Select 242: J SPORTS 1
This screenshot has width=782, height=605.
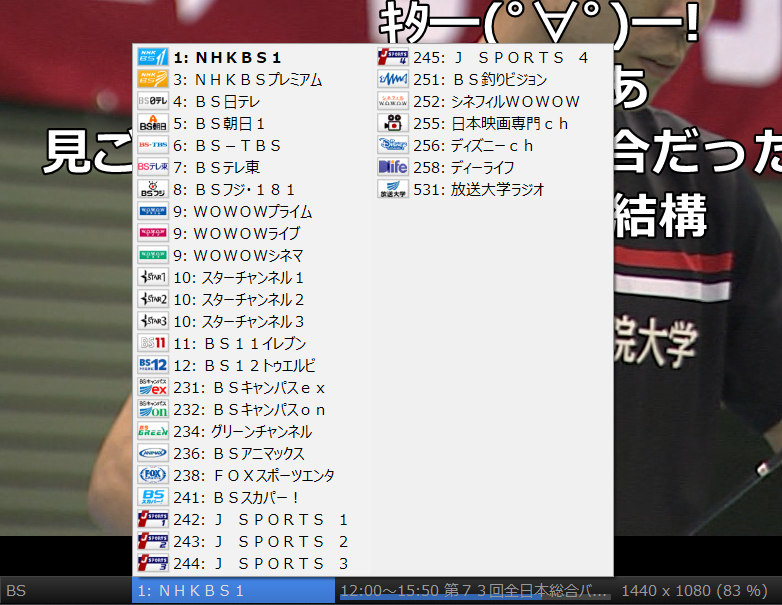tap(253, 519)
